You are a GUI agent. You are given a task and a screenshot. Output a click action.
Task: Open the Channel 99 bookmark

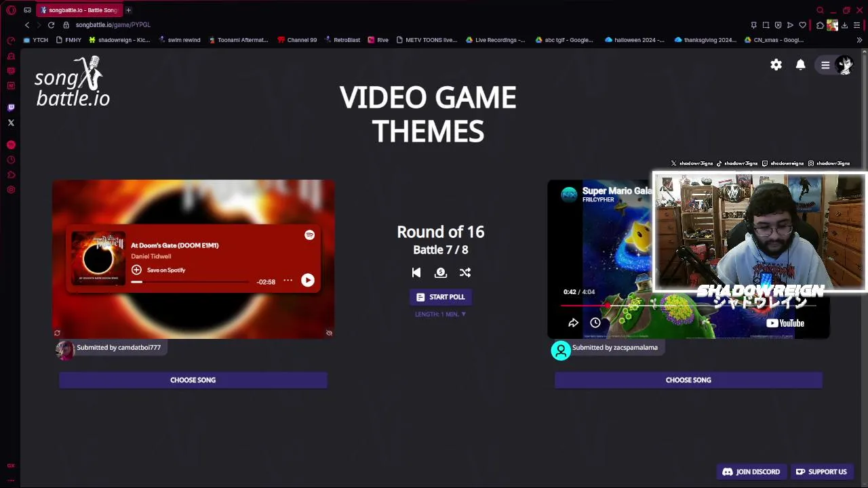tap(297, 40)
